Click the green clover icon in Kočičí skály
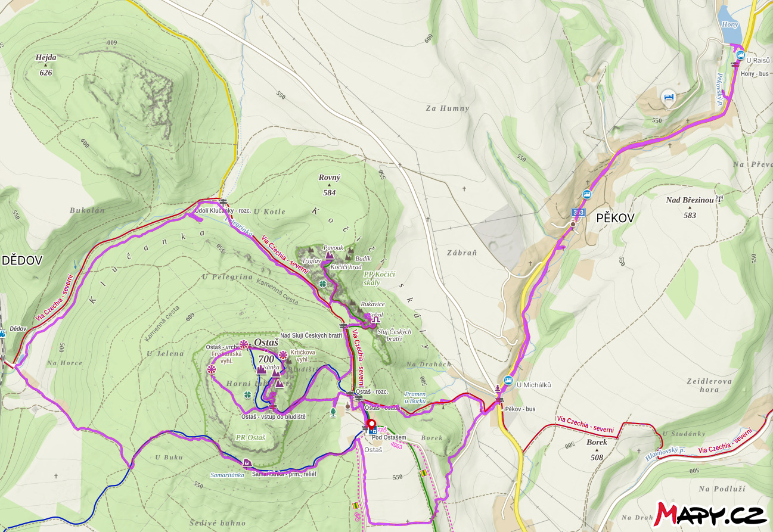 (x=322, y=283)
